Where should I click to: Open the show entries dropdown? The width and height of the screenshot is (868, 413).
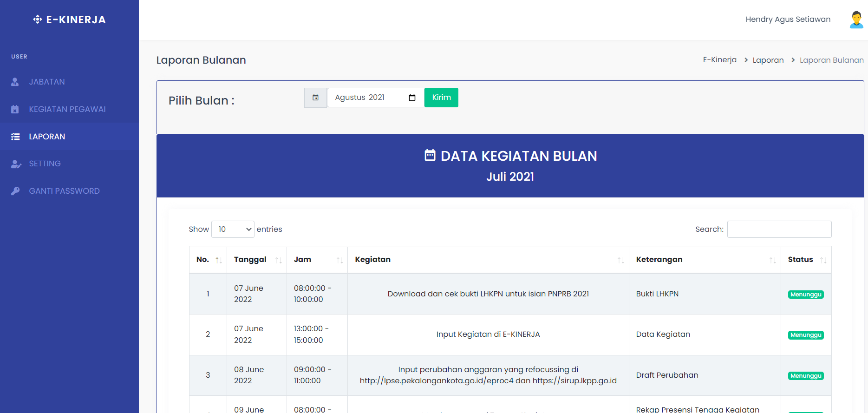[233, 229]
